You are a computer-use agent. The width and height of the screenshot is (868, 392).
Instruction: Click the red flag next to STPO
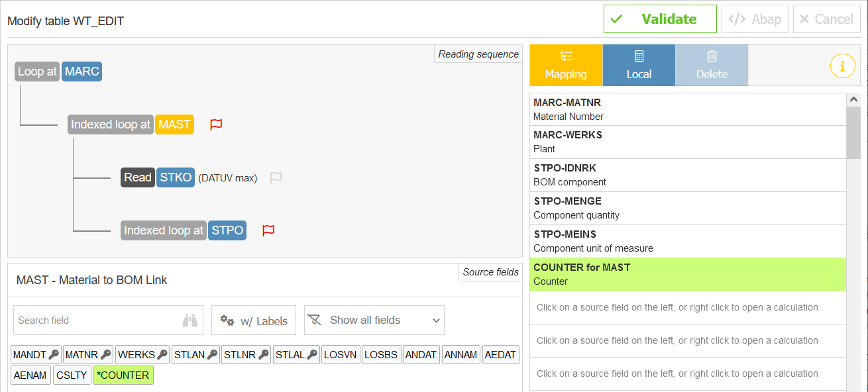click(268, 230)
